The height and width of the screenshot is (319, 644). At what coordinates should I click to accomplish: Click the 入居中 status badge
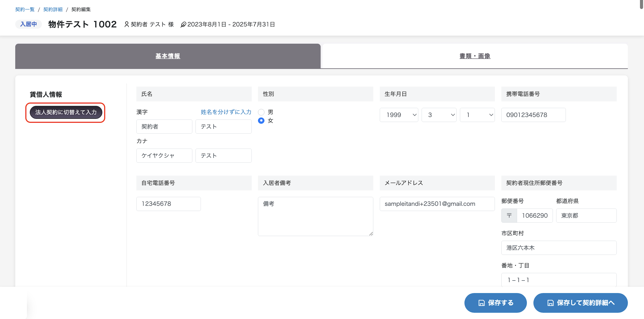[28, 24]
